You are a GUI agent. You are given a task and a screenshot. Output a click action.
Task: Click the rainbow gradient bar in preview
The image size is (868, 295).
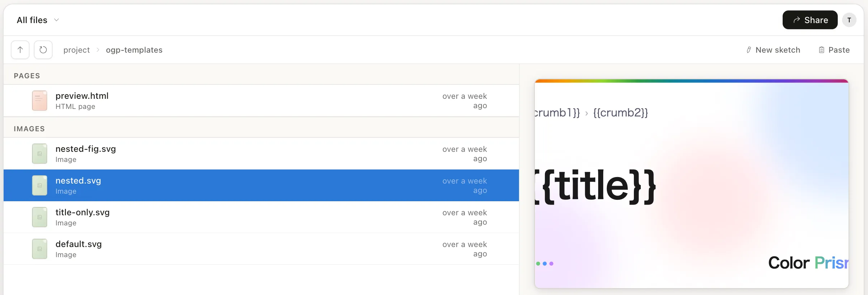click(692, 81)
